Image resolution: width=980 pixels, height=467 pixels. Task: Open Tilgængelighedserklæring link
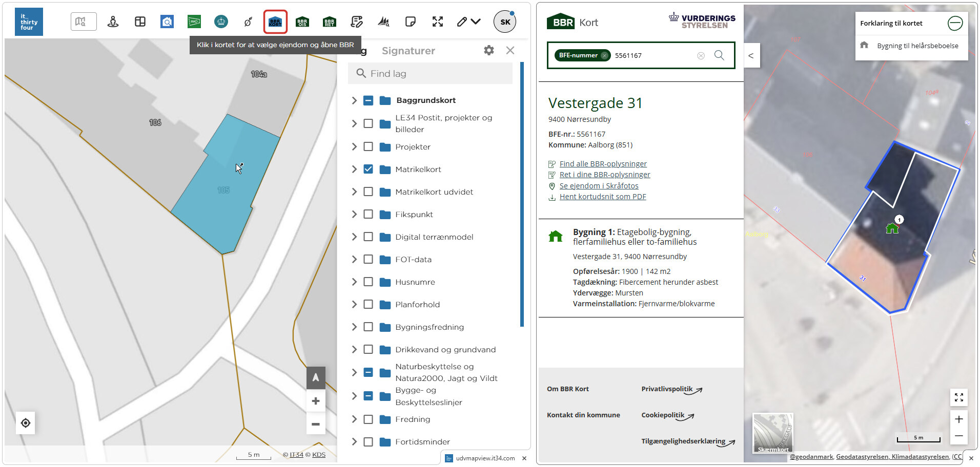[x=688, y=441]
